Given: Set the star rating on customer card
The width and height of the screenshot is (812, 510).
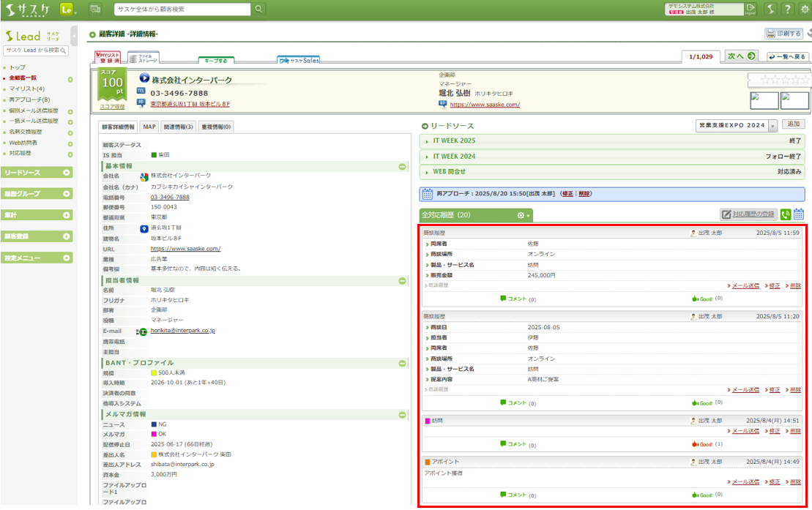Looking at the screenshot, I should pos(785,80).
